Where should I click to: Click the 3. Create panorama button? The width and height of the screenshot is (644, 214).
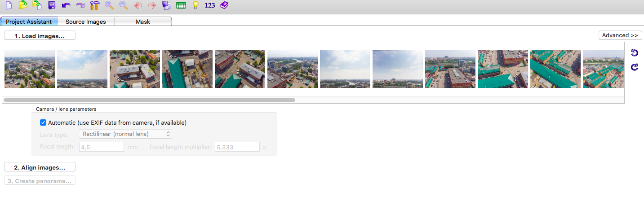pos(40,181)
